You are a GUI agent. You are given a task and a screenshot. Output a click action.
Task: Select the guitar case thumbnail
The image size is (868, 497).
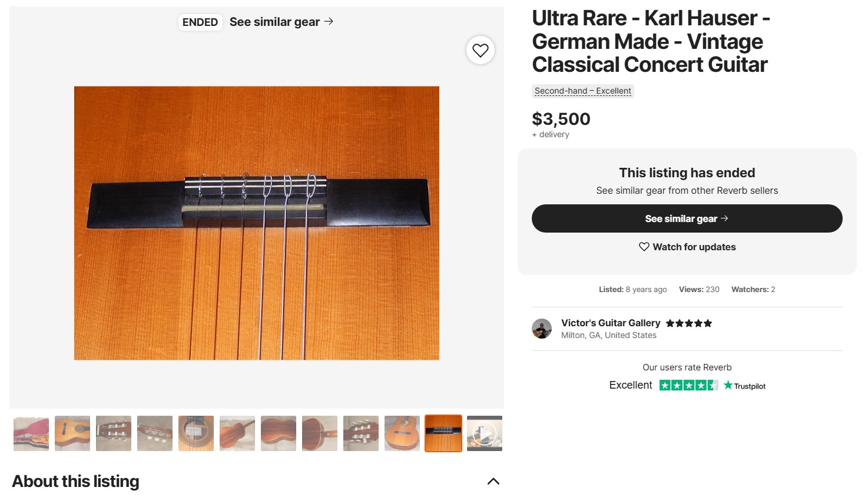pyautogui.click(x=31, y=433)
